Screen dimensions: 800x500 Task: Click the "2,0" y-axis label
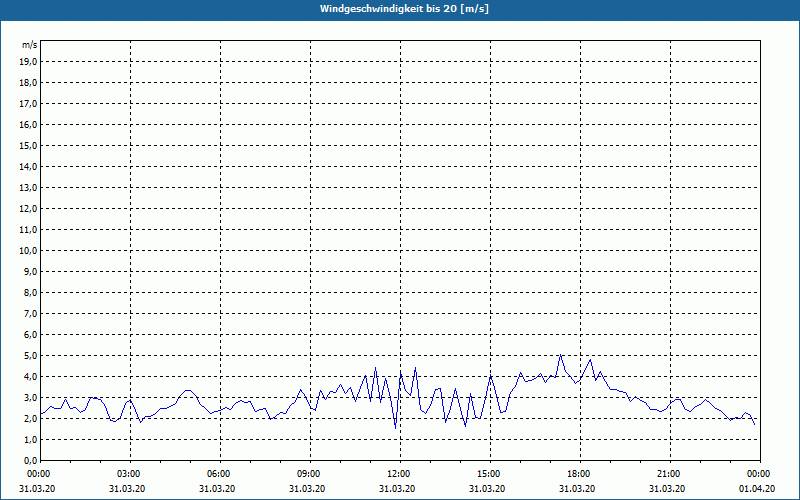click(x=31, y=418)
